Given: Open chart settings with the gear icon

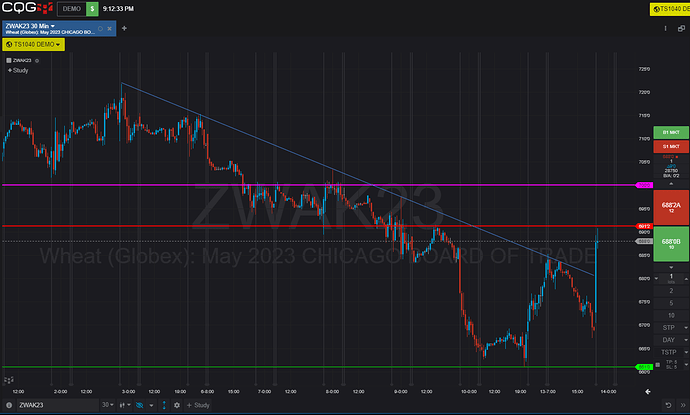Looking at the screenshot, I should tap(177, 405).
